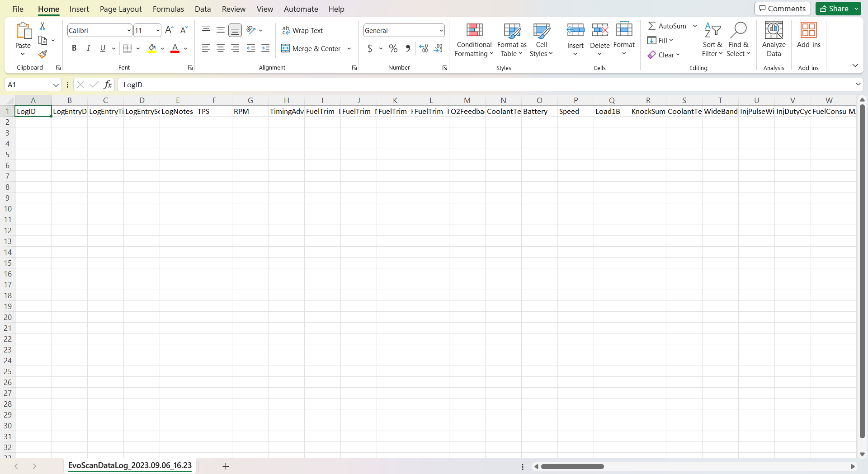
Task: Toggle Italic formatting
Action: (x=89, y=48)
